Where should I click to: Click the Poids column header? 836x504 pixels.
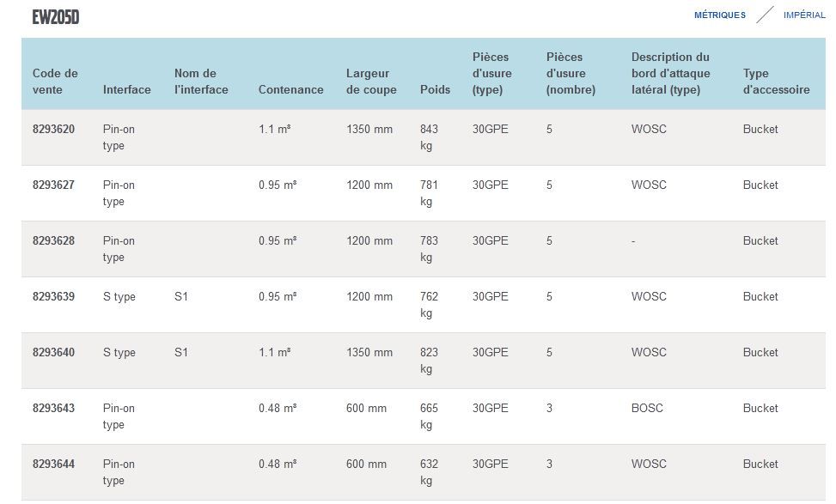[x=435, y=89]
